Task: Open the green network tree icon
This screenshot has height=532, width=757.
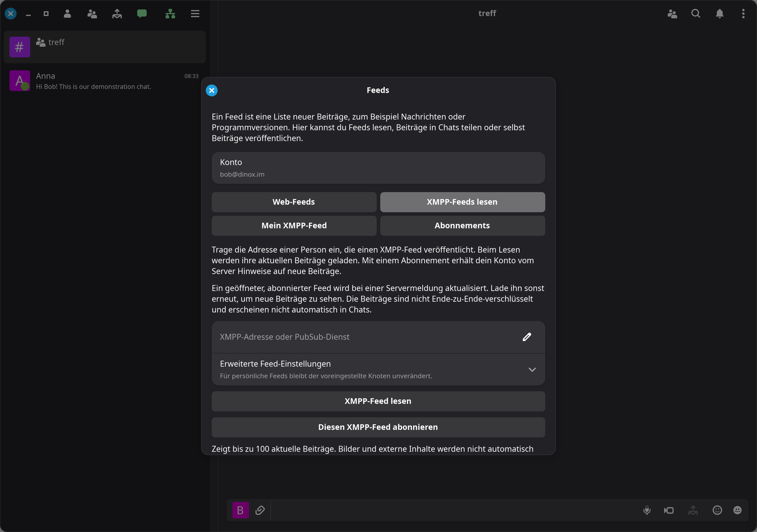Action: (x=170, y=14)
